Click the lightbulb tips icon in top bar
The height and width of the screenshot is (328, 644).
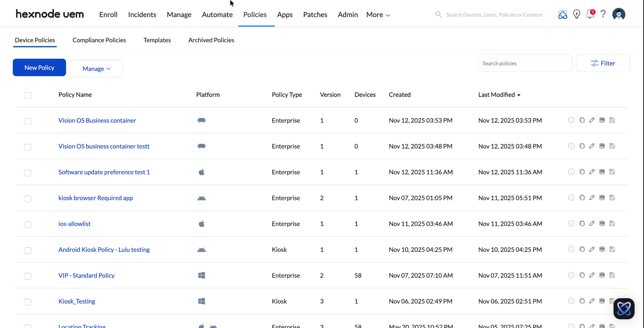pyautogui.click(x=577, y=14)
